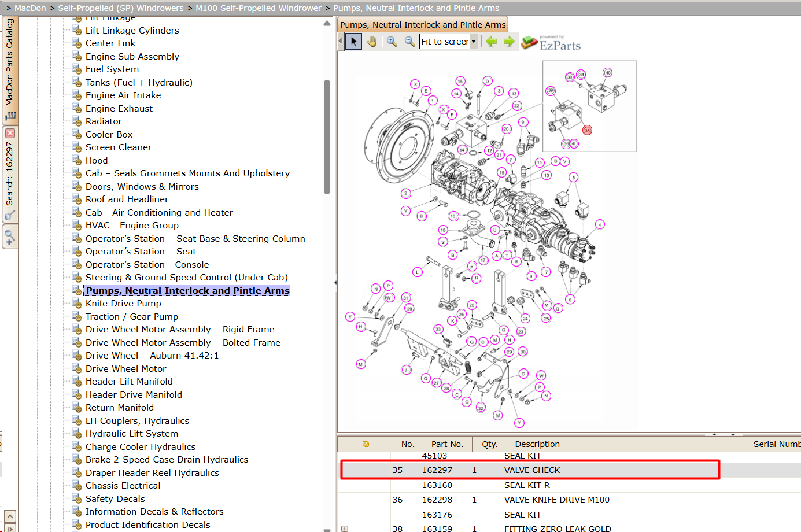Go to next diagram with green right arrow
The height and width of the screenshot is (532, 801).
tap(509, 42)
